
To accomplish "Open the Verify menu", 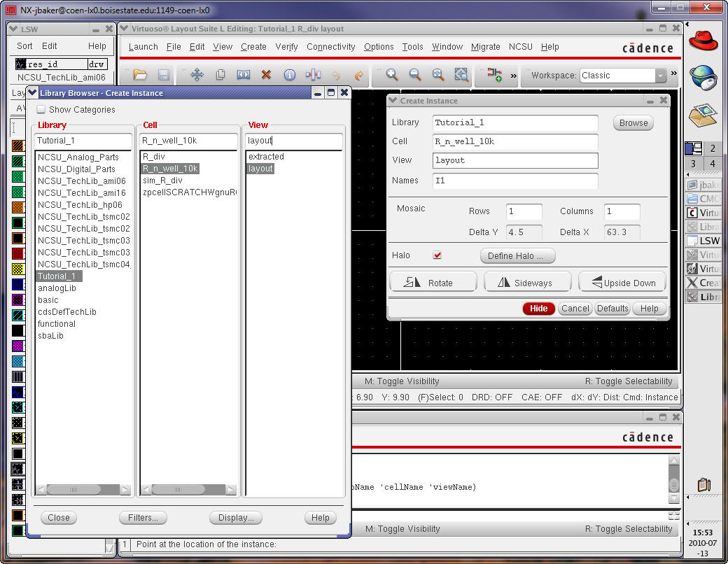I will [x=286, y=47].
